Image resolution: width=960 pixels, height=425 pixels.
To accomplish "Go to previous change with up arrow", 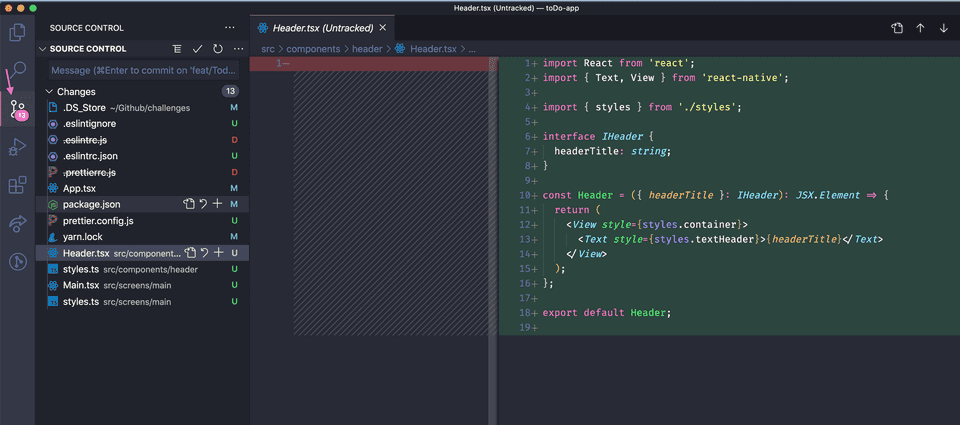I will (x=921, y=28).
